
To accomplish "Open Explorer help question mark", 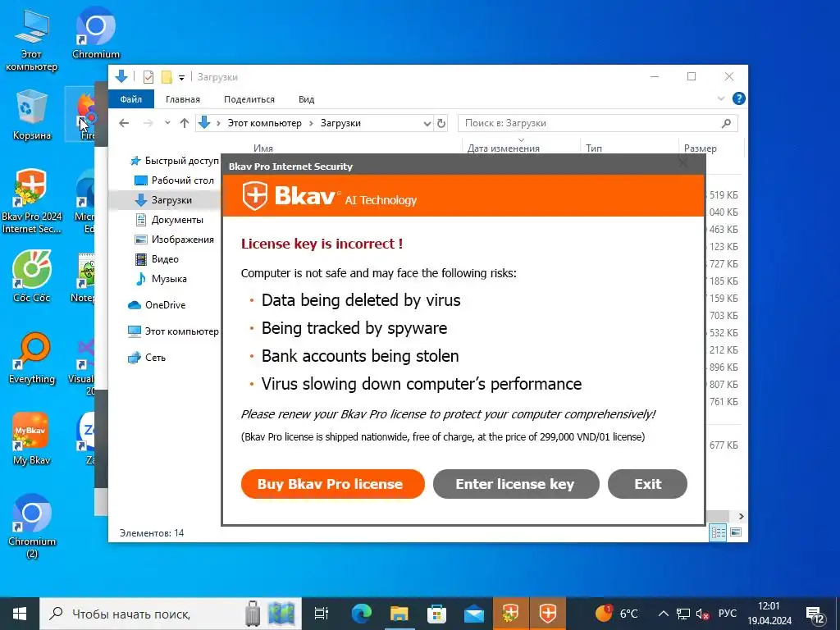I will coord(739,98).
